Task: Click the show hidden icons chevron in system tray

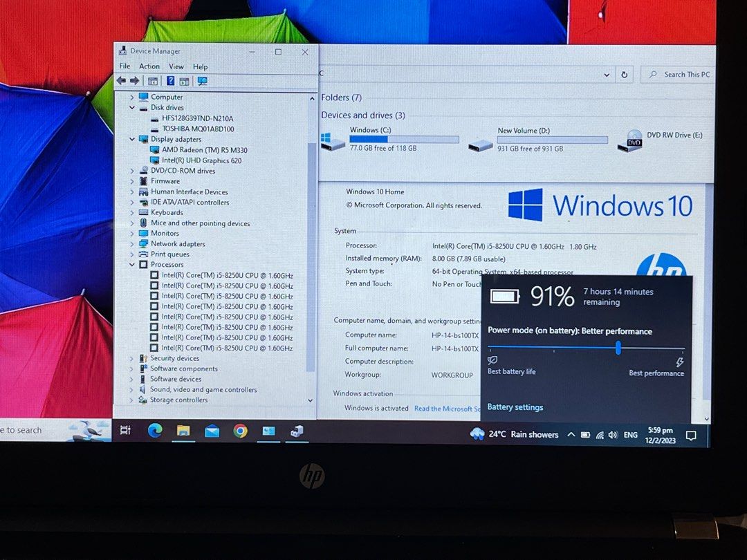Action: coord(571,434)
